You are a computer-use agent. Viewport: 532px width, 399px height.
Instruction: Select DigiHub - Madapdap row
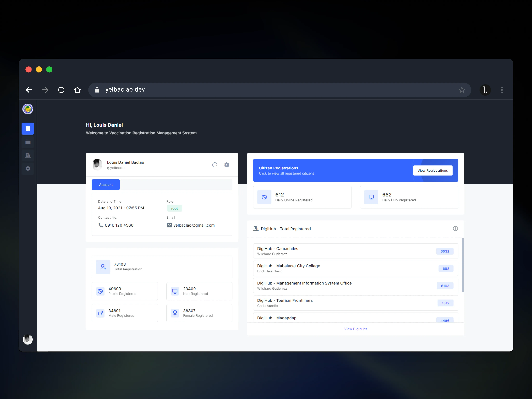(355, 318)
